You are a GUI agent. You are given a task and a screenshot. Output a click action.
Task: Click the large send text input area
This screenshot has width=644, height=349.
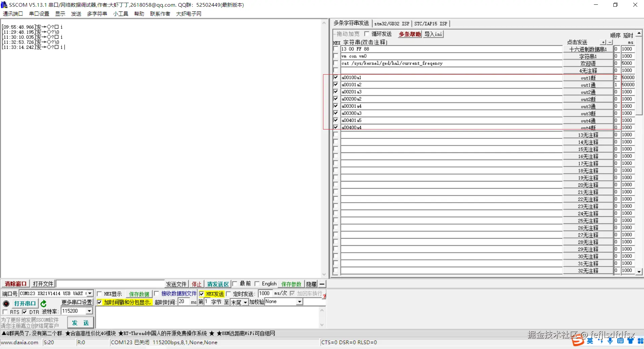click(207, 317)
